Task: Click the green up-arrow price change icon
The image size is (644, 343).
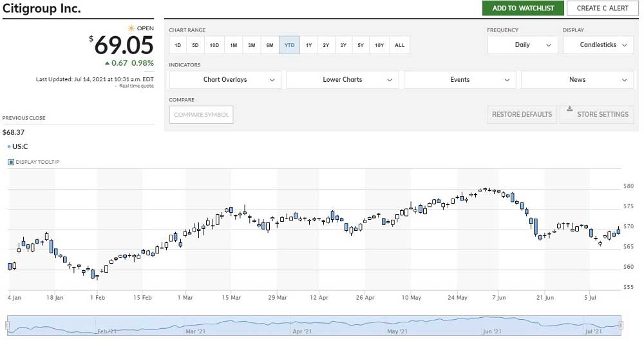Action: pos(107,63)
